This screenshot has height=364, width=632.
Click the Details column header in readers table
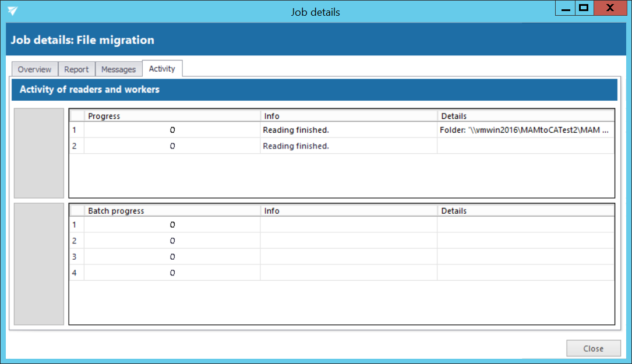click(x=525, y=116)
